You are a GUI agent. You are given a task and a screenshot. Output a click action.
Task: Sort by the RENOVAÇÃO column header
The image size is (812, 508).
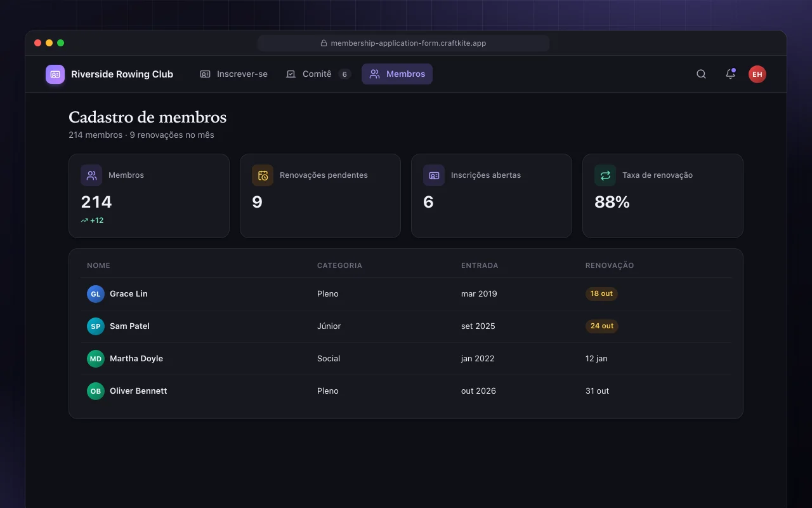[x=610, y=265]
